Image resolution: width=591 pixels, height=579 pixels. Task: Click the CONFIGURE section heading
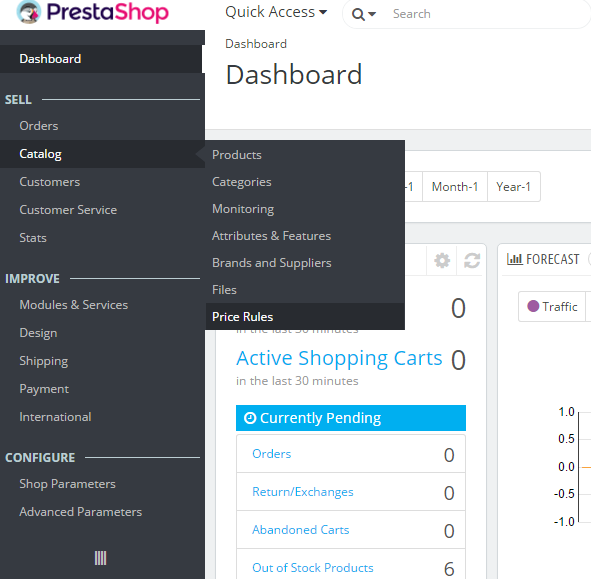40,458
